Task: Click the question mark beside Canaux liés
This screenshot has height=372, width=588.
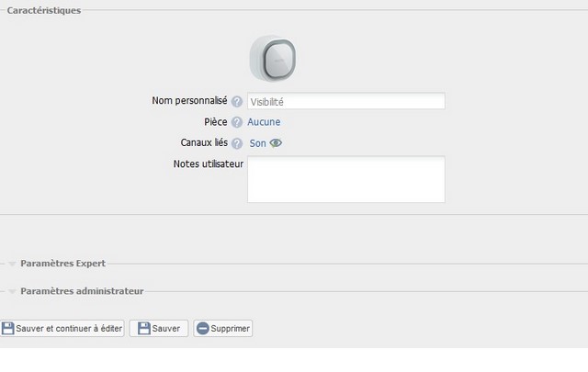Action: pyautogui.click(x=237, y=143)
